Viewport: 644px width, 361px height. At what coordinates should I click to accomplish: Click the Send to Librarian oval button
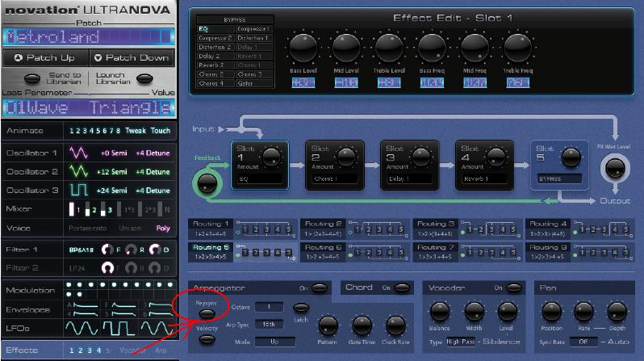click(32, 78)
